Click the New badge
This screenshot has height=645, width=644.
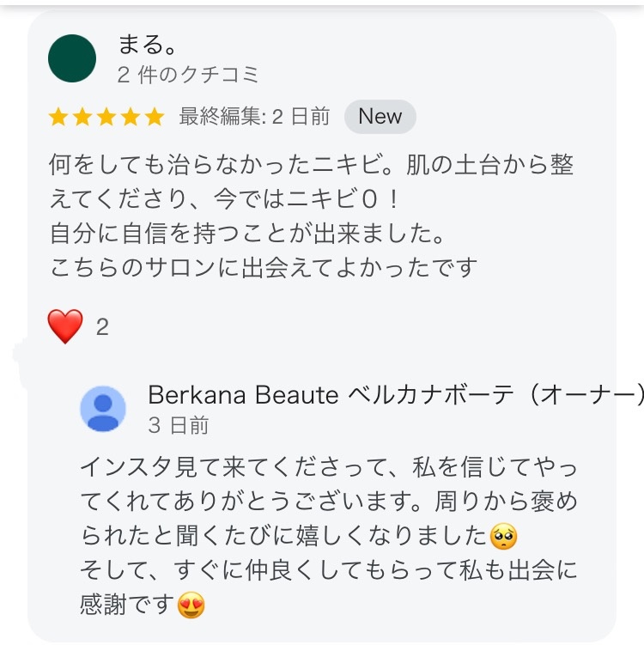click(x=380, y=117)
